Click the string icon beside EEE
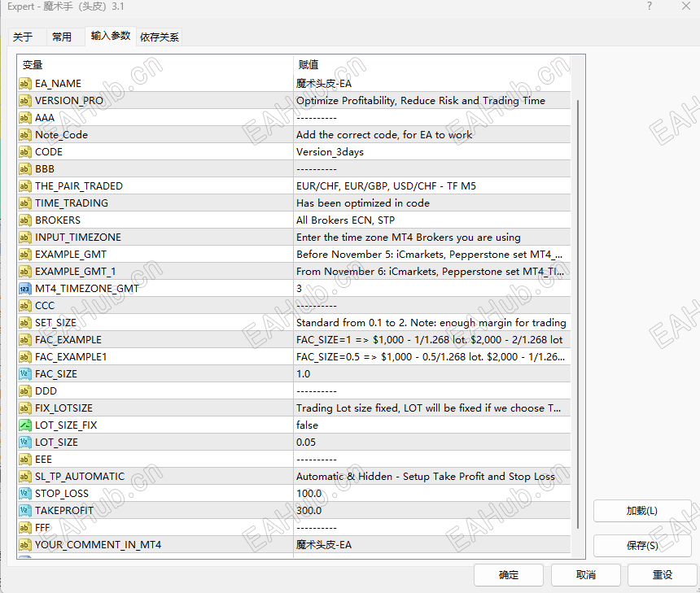The image size is (700, 593). [x=25, y=460]
